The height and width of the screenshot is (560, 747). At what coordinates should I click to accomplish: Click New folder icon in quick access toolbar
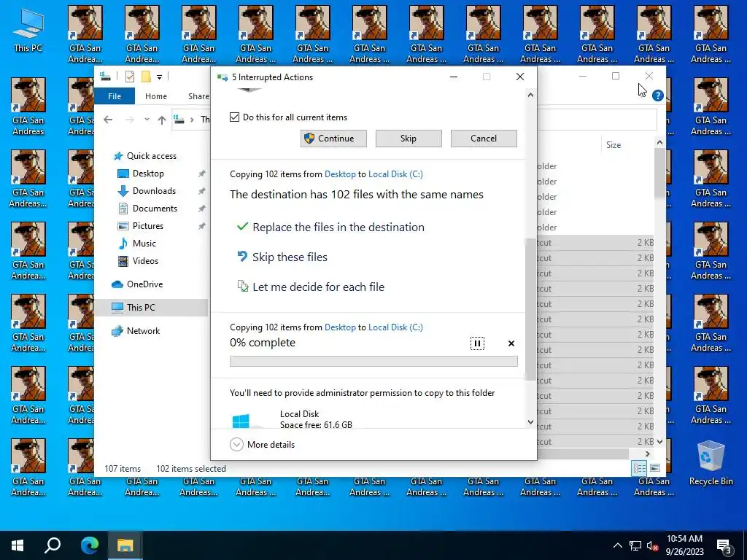pos(146,77)
